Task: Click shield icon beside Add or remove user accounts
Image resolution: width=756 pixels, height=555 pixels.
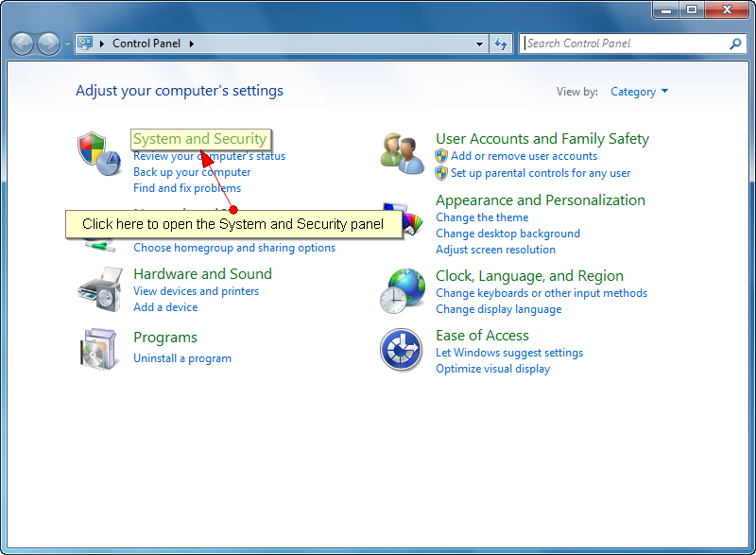Action: coord(441,156)
